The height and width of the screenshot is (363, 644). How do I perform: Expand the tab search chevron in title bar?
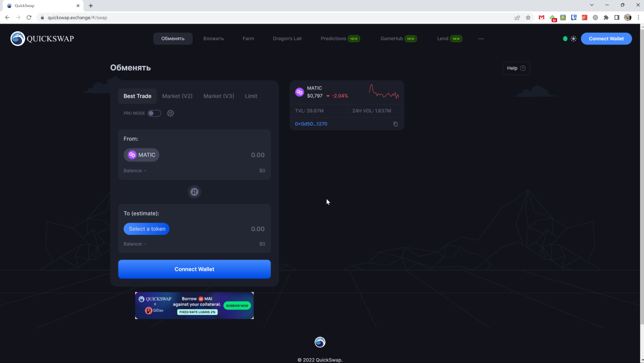click(x=592, y=5)
